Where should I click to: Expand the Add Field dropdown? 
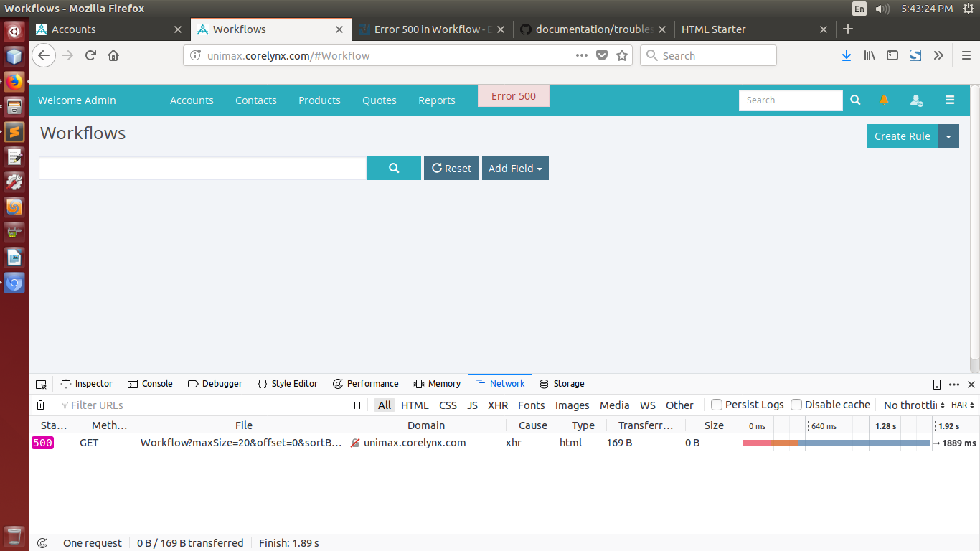pyautogui.click(x=515, y=169)
